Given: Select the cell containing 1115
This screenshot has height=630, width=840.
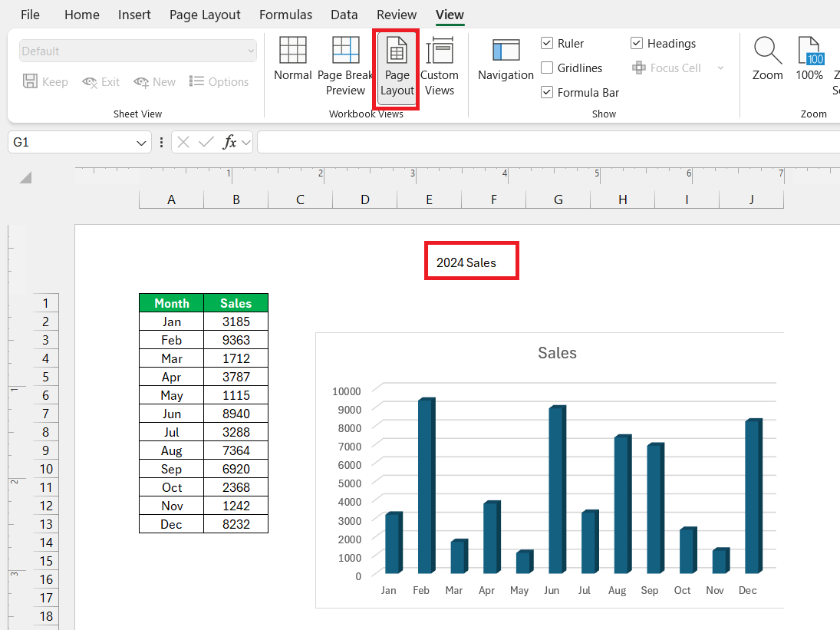Looking at the screenshot, I should pyautogui.click(x=236, y=395).
